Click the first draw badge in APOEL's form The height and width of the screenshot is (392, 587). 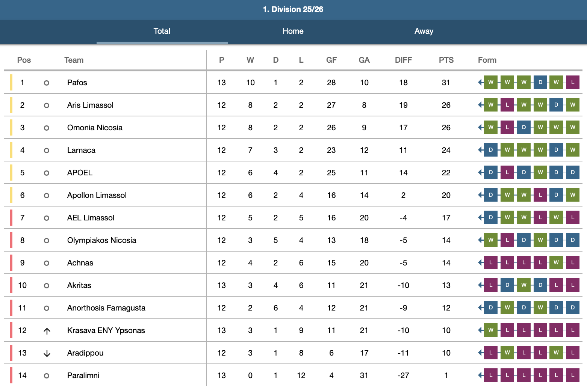click(x=491, y=172)
